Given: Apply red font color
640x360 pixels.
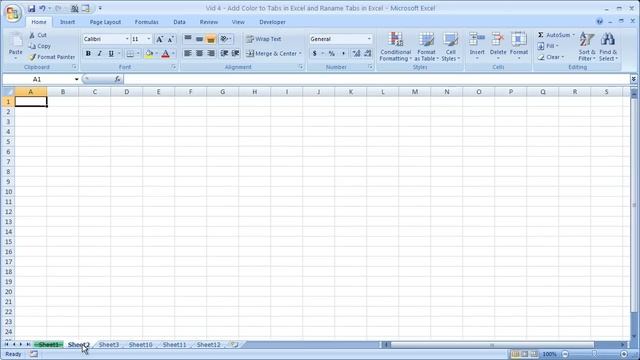Looking at the screenshot, I should click(x=165, y=53).
